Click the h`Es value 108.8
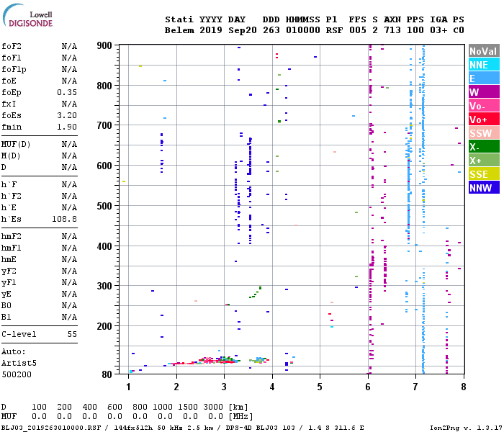 [64, 219]
